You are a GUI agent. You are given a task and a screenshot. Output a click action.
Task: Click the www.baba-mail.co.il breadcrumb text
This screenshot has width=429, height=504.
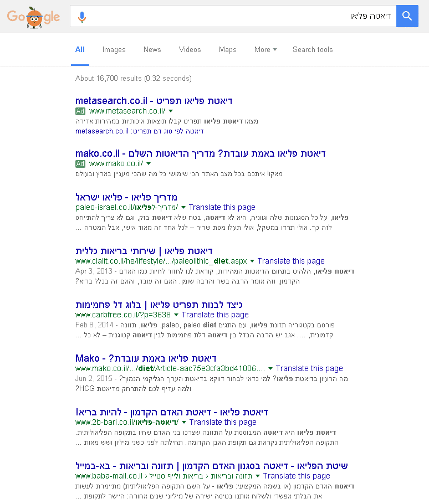click(164, 476)
